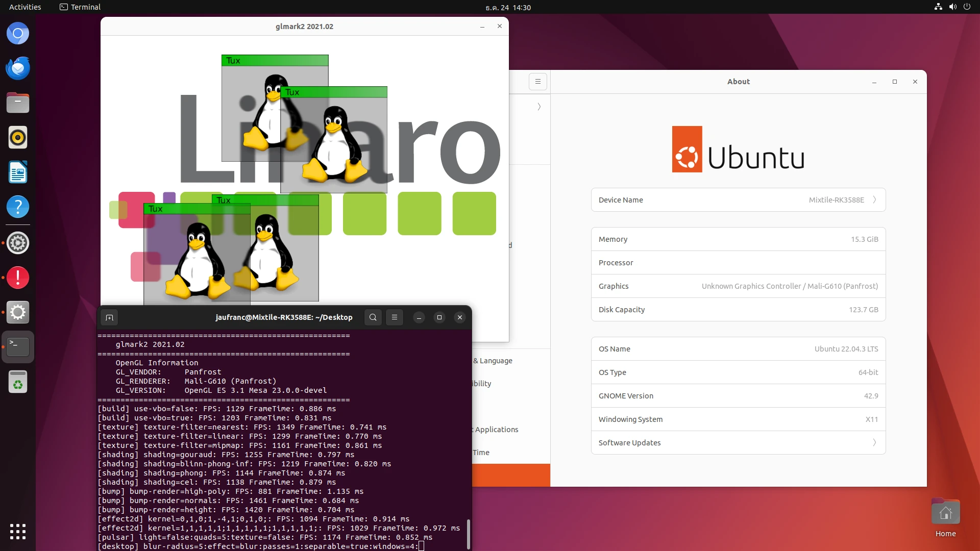Image resolution: width=980 pixels, height=551 pixels.
Task: Click the terminal scrollbar handle
Action: pos(468,534)
